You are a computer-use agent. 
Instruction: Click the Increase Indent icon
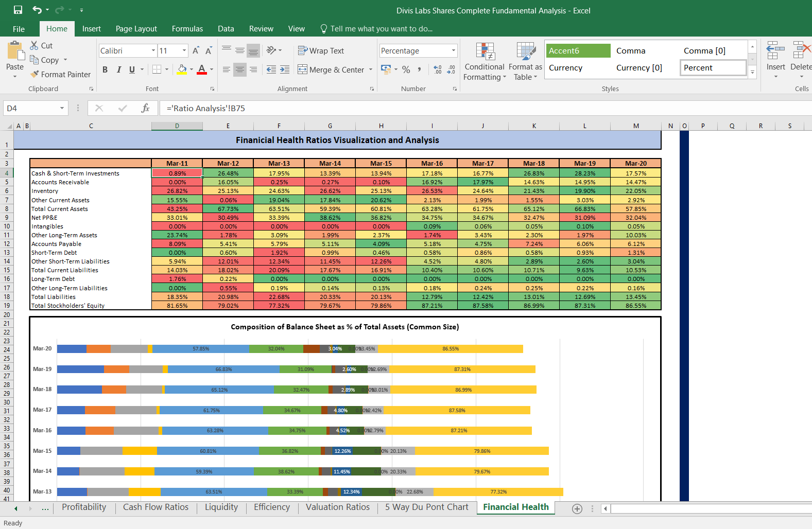pos(285,69)
